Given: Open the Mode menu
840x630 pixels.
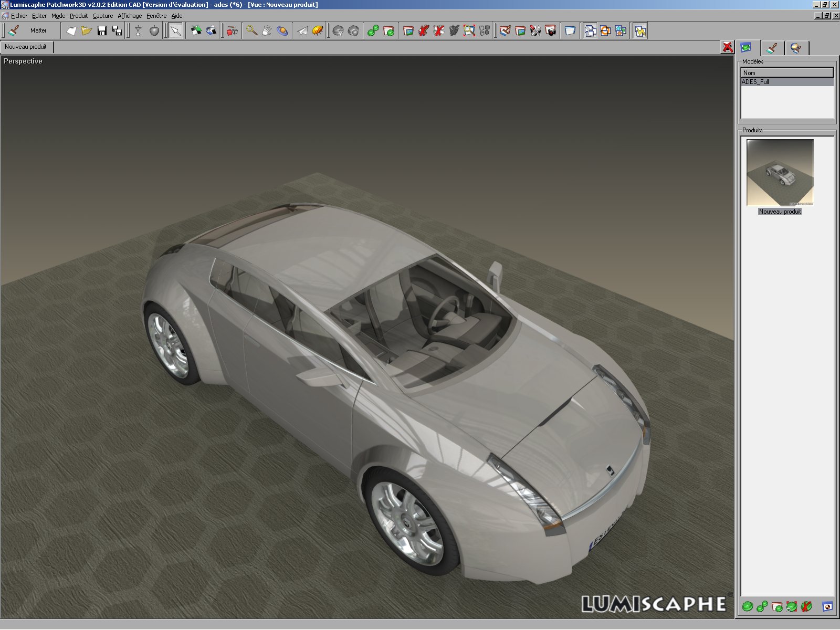Looking at the screenshot, I should point(58,16).
